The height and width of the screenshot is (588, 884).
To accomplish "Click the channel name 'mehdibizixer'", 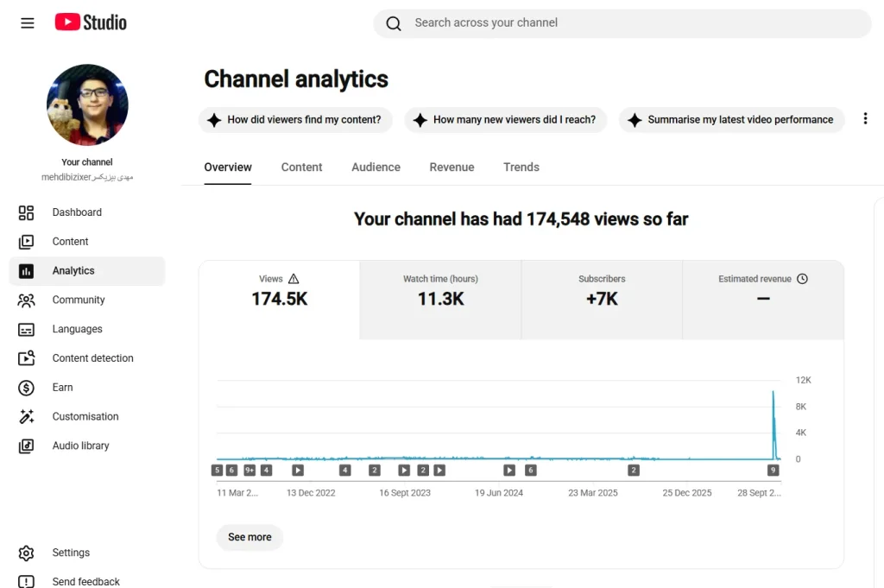I will (x=87, y=177).
